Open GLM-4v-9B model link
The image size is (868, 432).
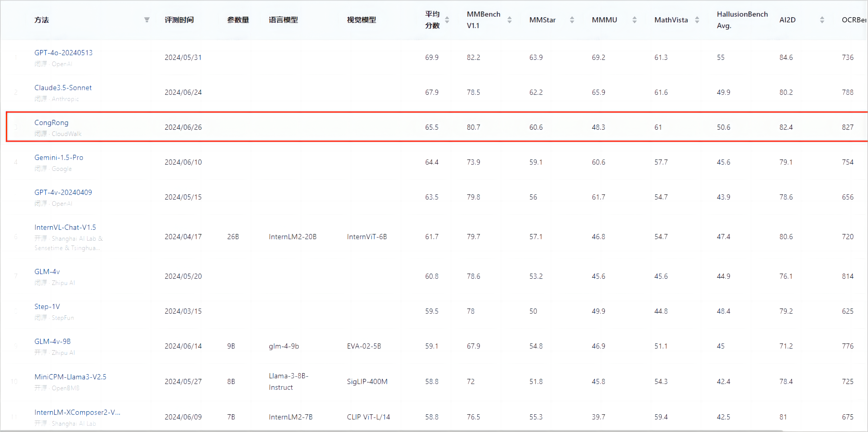click(53, 341)
